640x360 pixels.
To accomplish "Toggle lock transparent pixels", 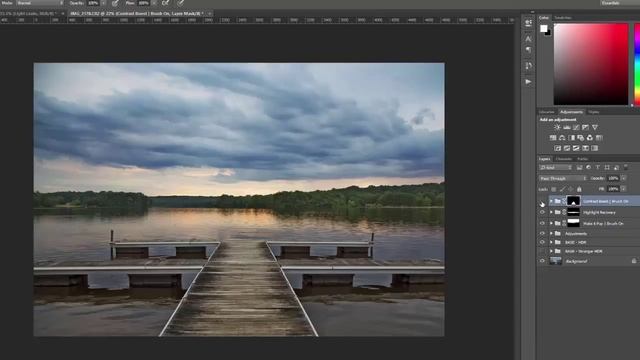I will (x=553, y=189).
